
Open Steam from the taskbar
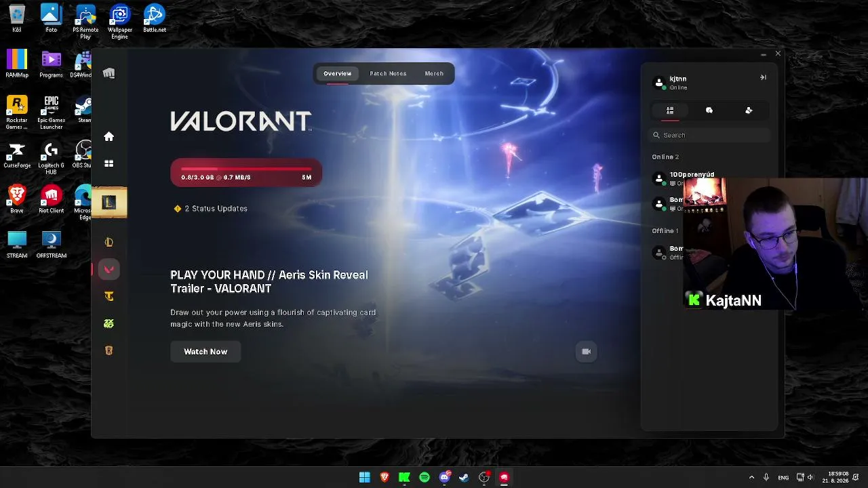[464, 477]
